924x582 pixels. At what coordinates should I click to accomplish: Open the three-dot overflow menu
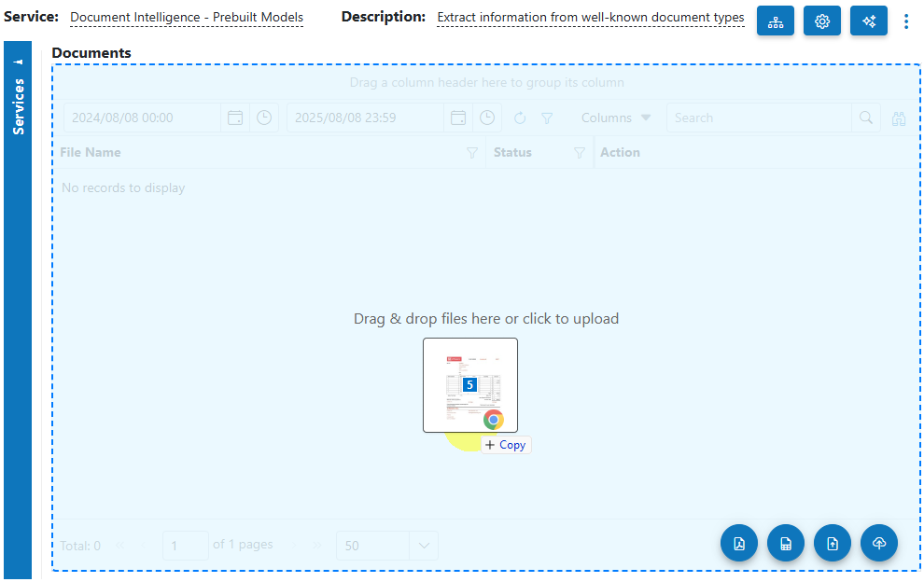(906, 21)
